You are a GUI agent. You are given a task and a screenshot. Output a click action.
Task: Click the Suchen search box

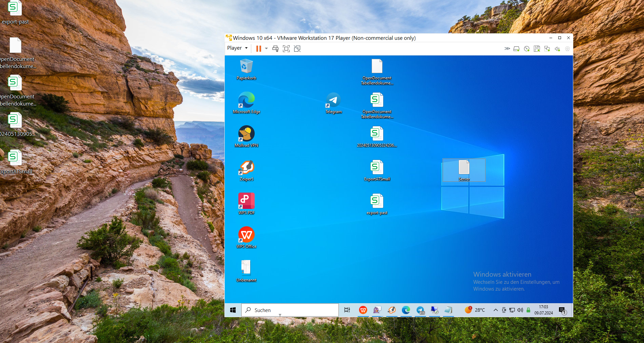click(x=290, y=310)
